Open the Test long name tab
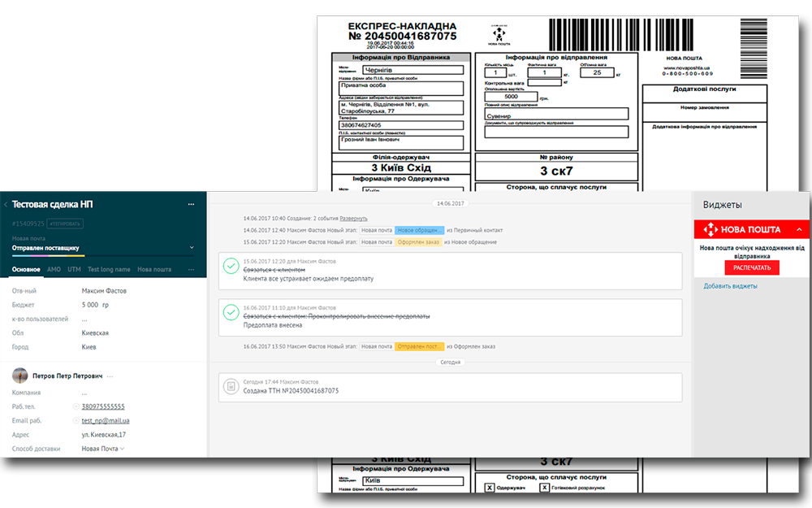This screenshot has width=812, height=508. (109, 270)
